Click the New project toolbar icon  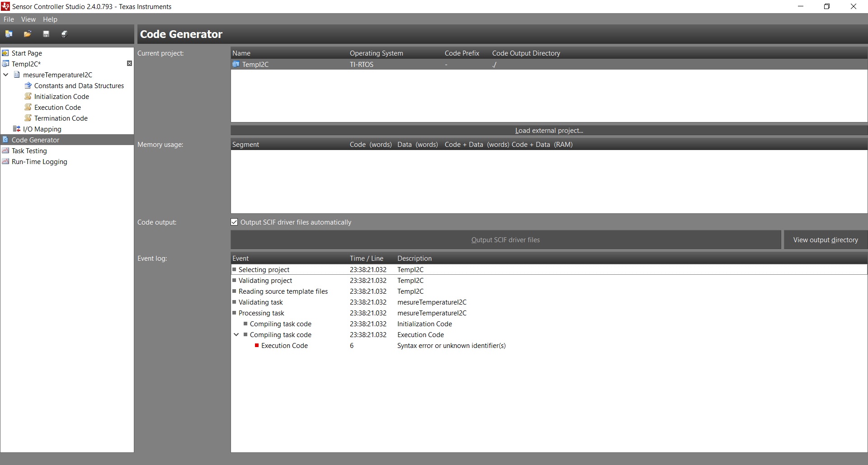point(9,34)
